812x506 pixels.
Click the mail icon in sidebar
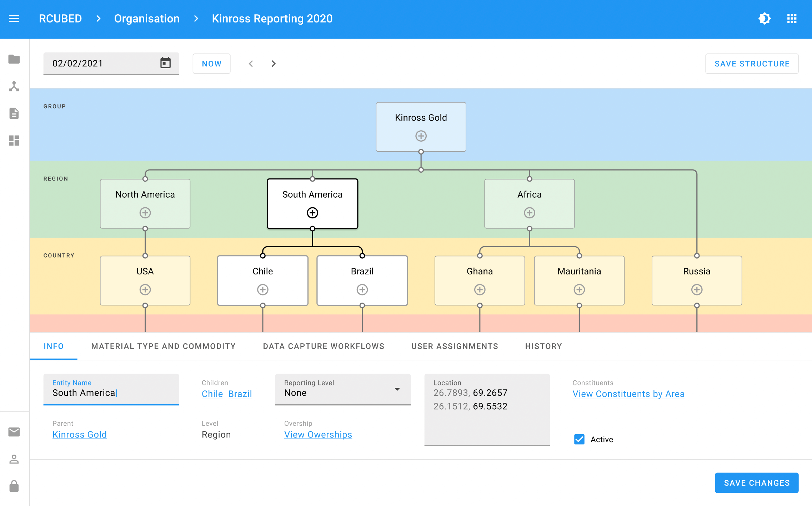coord(14,432)
